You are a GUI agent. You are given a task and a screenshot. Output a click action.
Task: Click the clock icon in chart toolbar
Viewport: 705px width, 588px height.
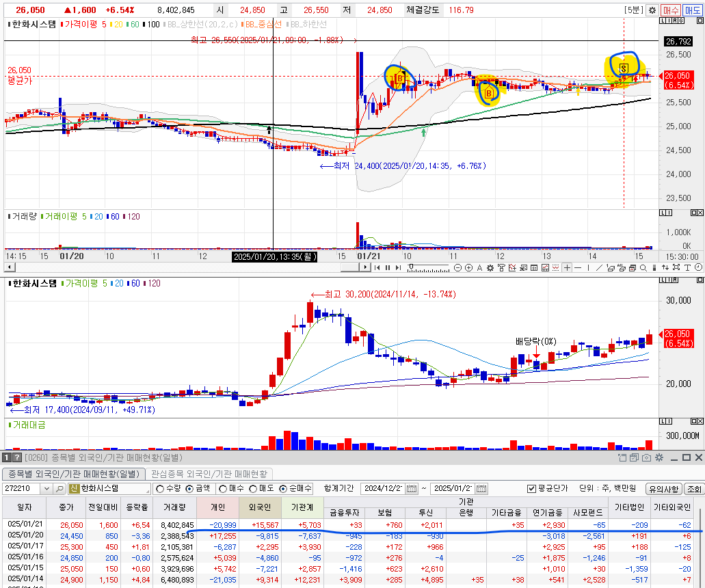pos(698,268)
